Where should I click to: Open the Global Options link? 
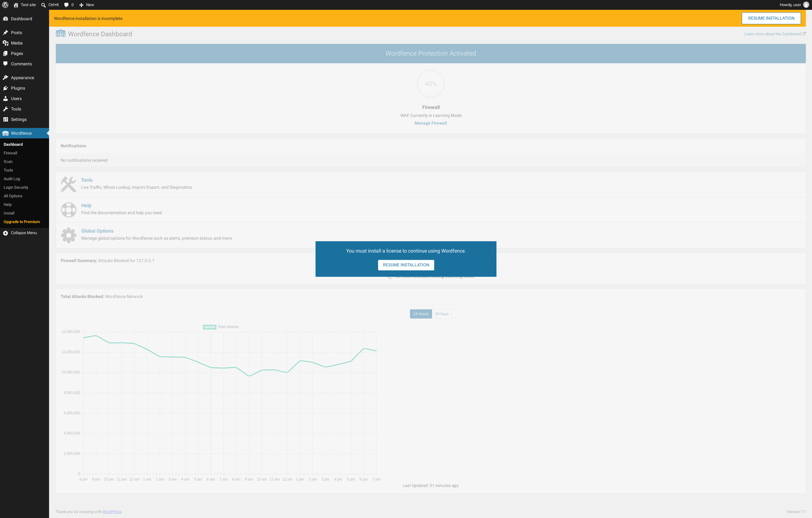(97, 231)
